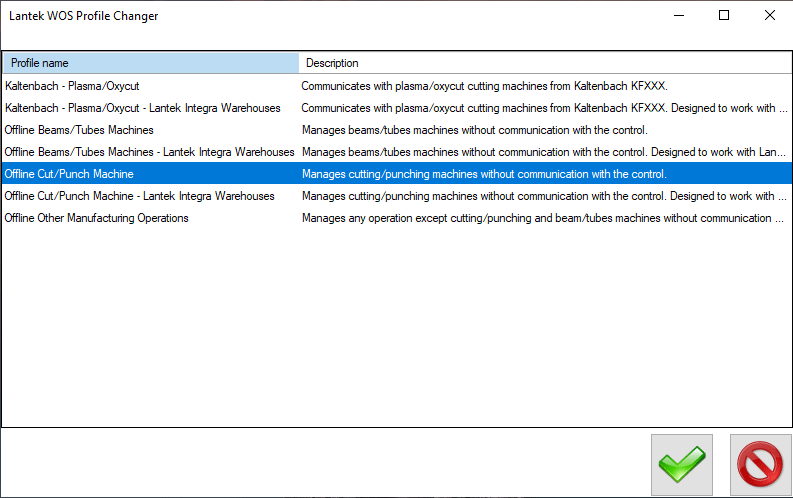Maximize the Lantek WOS Profile Changer window
The width and height of the screenshot is (793, 498).
[724, 16]
